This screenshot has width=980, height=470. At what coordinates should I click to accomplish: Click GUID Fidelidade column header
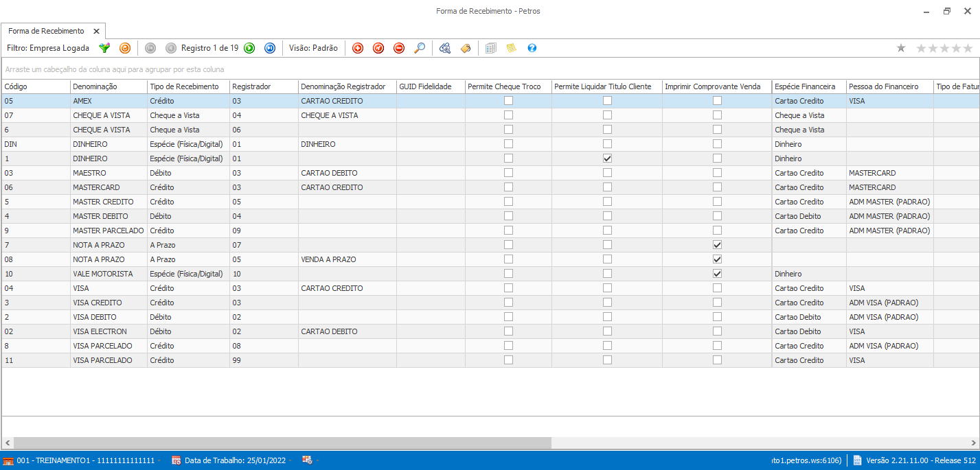point(431,86)
